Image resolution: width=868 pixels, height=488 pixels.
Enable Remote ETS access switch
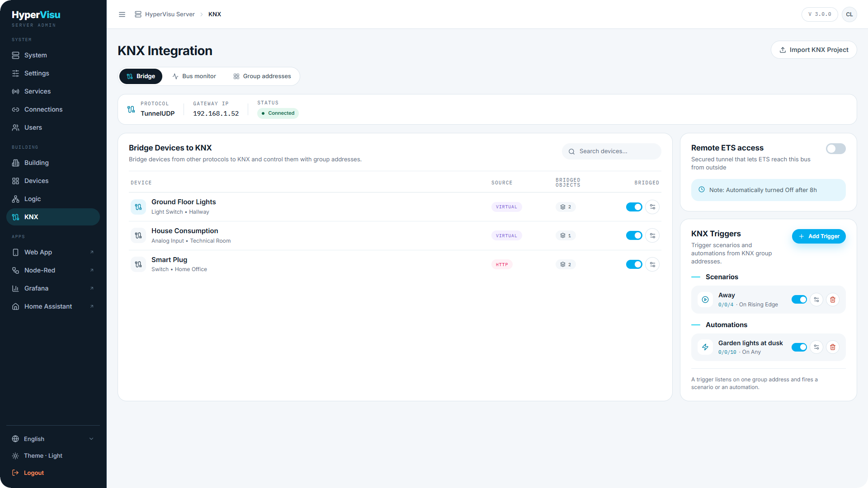pos(835,149)
